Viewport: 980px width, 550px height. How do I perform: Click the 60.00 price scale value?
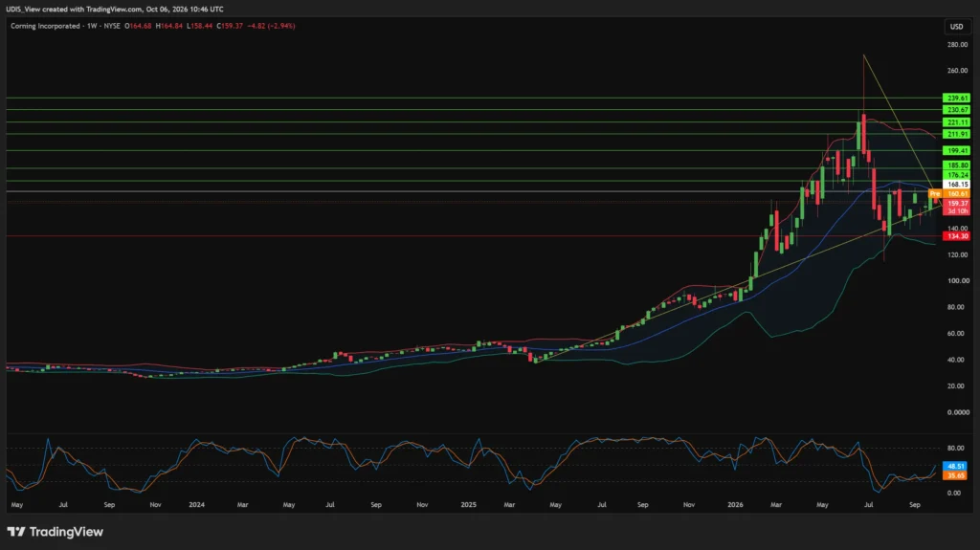tap(957, 334)
